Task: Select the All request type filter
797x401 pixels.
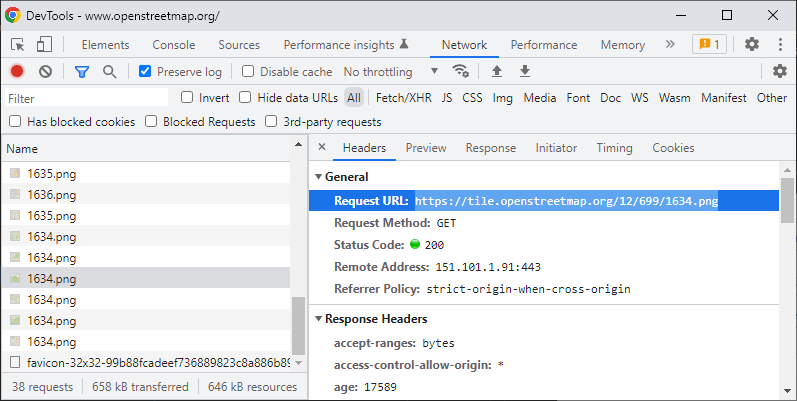Action: 354,98
